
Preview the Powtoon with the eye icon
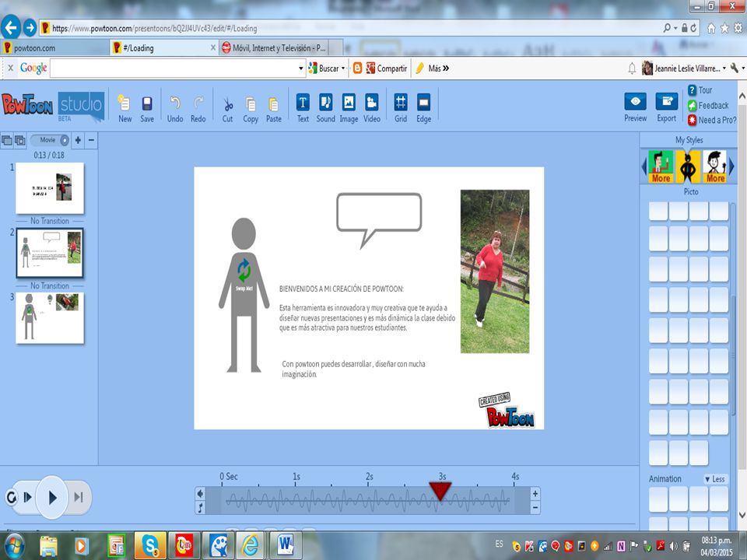tap(636, 101)
